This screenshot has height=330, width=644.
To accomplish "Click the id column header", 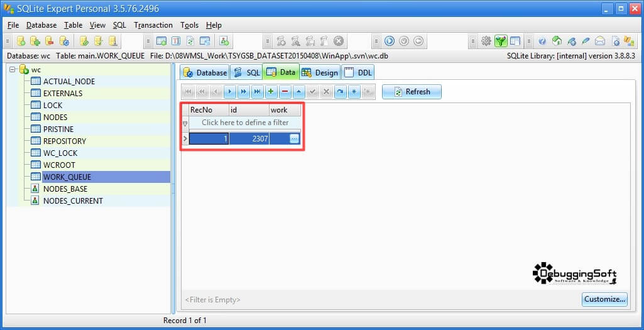I will pyautogui.click(x=249, y=110).
